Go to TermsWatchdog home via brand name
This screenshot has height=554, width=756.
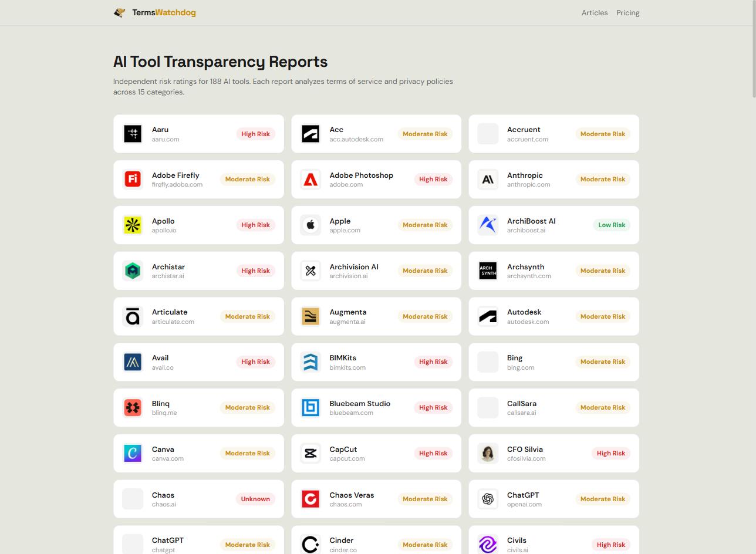click(x=164, y=12)
